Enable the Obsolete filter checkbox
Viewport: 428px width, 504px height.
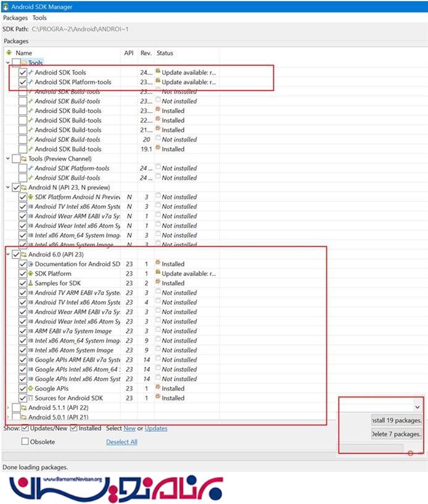25,442
